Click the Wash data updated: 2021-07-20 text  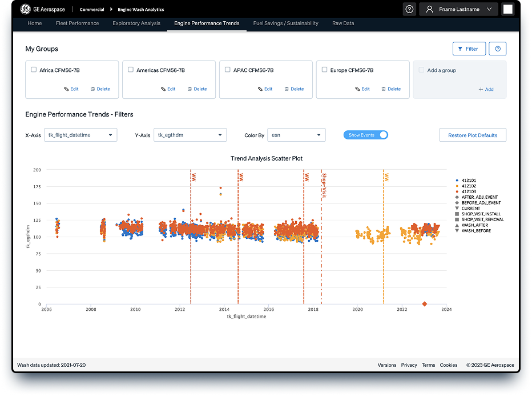[51, 365]
